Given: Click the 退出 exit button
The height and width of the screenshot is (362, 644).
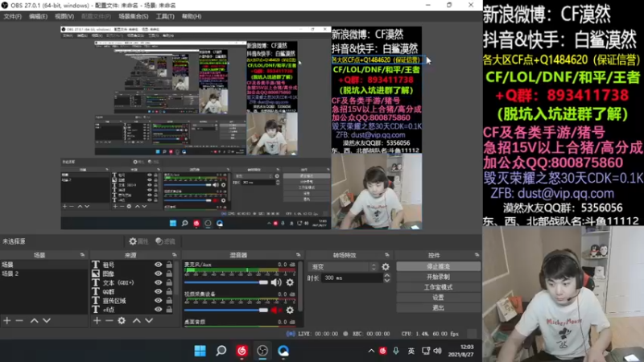Looking at the screenshot, I should point(438,308).
